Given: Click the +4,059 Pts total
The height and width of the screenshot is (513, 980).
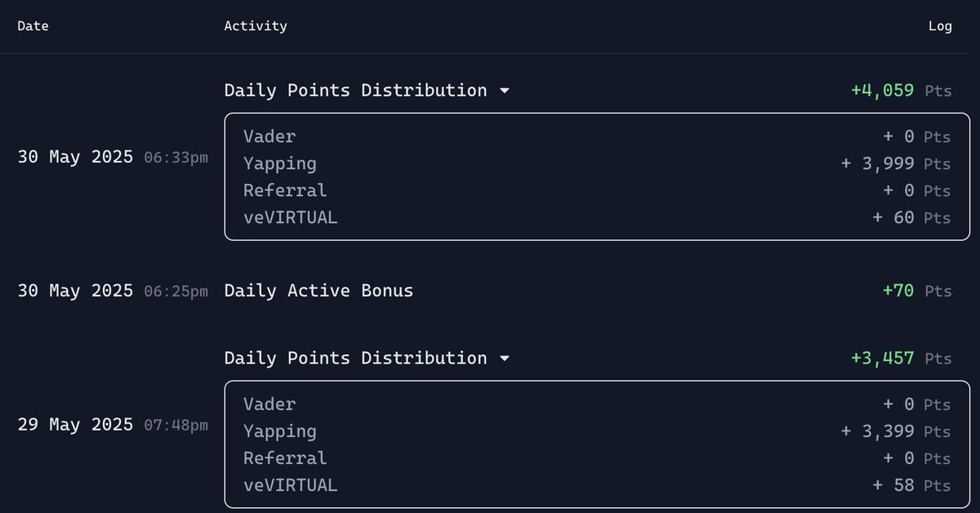Looking at the screenshot, I should 901,91.
